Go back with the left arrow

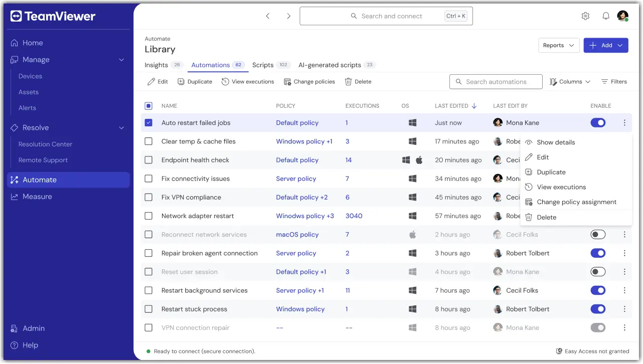268,16
